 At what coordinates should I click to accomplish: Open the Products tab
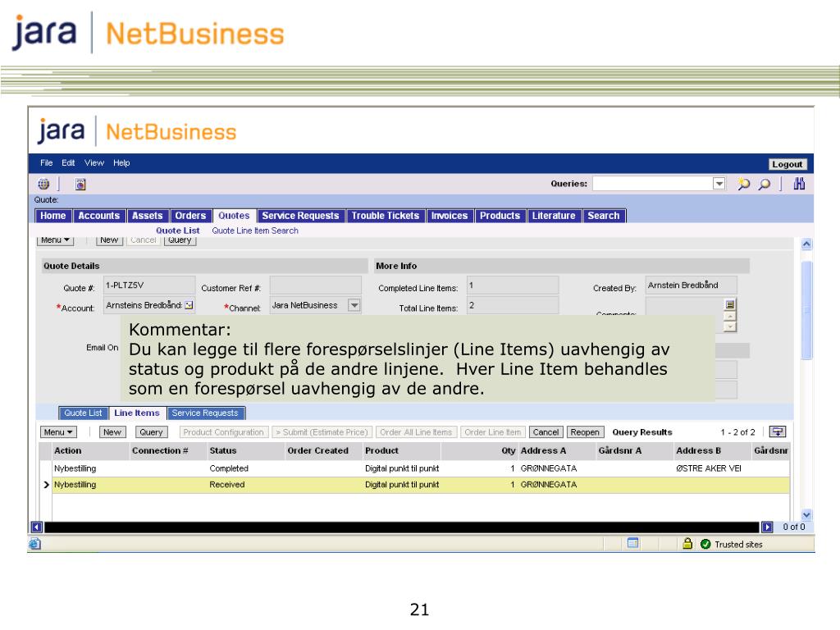500,216
